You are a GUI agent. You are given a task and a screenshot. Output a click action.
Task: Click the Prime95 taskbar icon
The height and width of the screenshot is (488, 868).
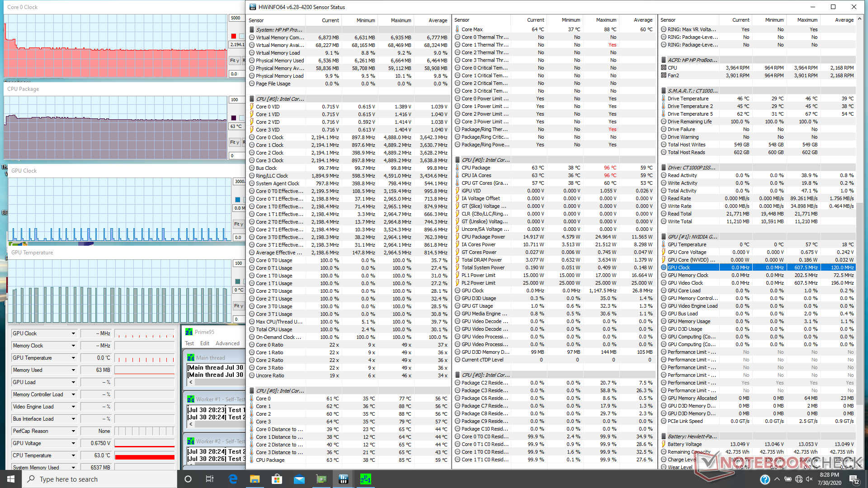[365, 479]
